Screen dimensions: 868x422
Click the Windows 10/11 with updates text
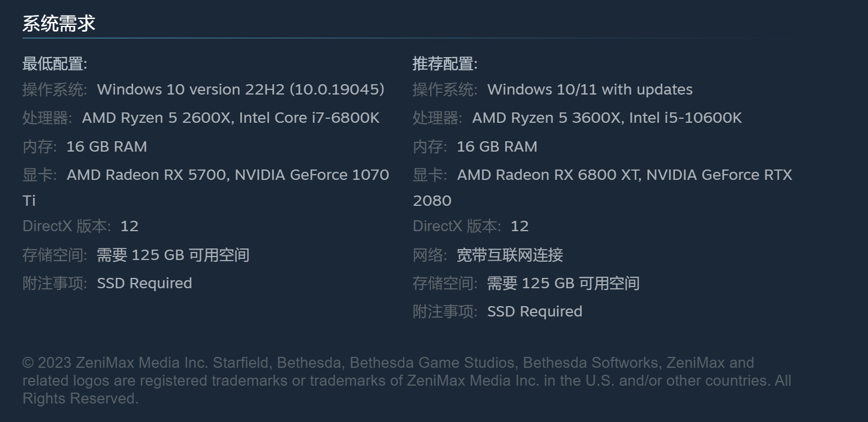pyautogui.click(x=590, y=89)
